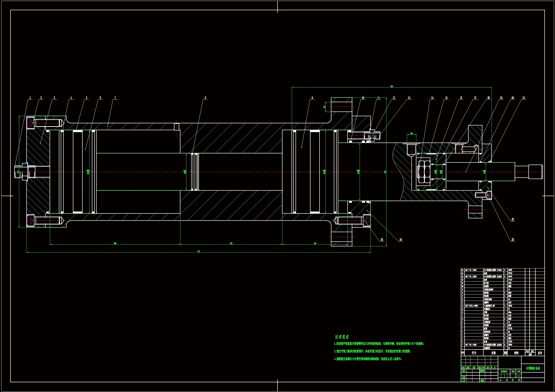Select the 备注 column header cell

pyautogui.click(x=540, y=353)
